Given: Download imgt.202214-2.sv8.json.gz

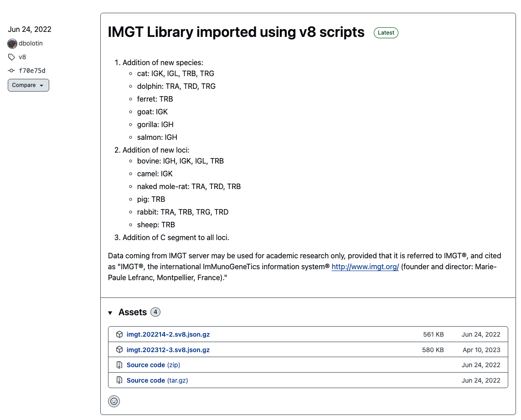Looking at the screenshot, I should coord(168,334).
